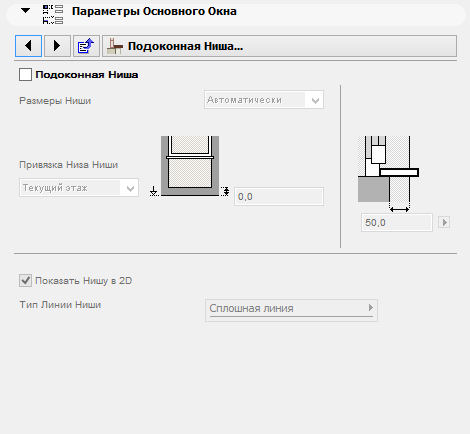The width and height of the screenshot is (470, 434).
Task: Toggle the Показать Нишу в 2D checkbox
Action: [x=25, y=281]
